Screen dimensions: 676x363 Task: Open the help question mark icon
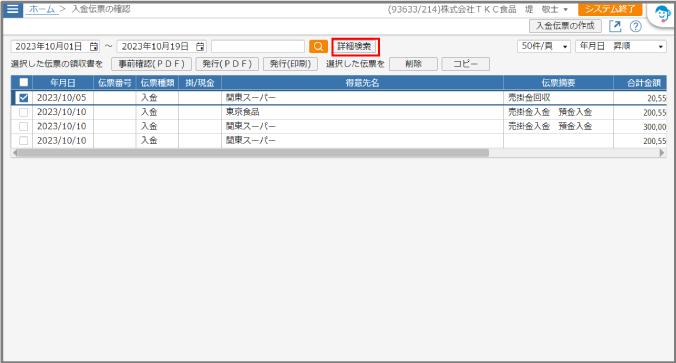coord(635,26)
